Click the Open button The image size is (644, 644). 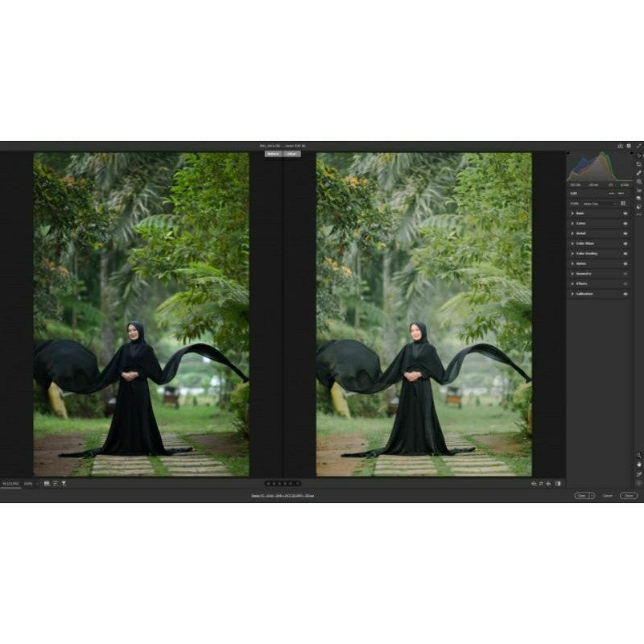coord(581,496)
